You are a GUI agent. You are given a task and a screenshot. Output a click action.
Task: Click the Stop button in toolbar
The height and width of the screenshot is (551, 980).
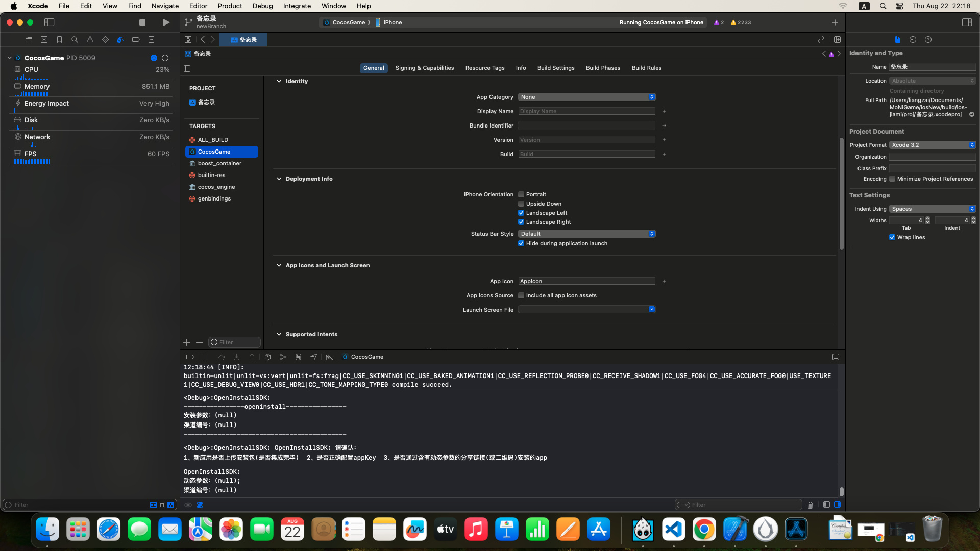click(x=142, y=22)
